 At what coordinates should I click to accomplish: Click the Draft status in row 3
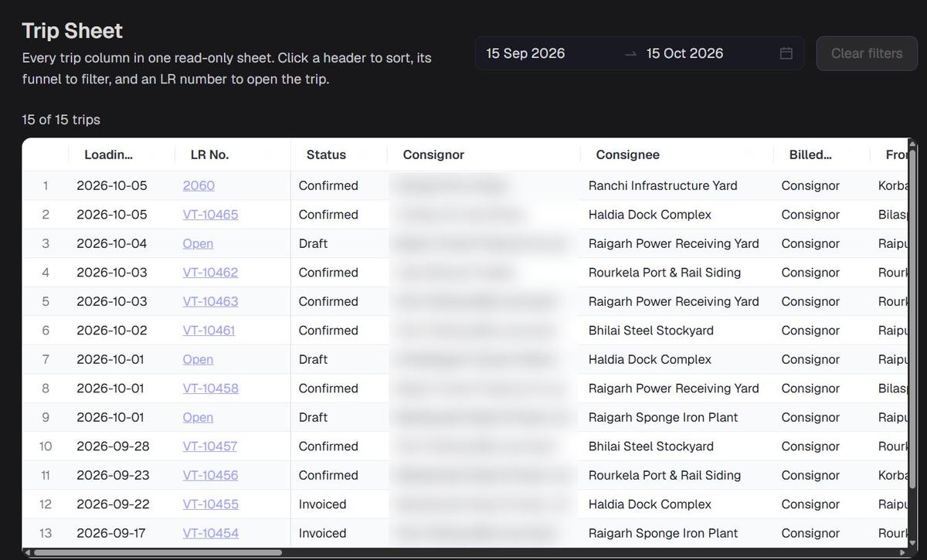coord(313,243)
